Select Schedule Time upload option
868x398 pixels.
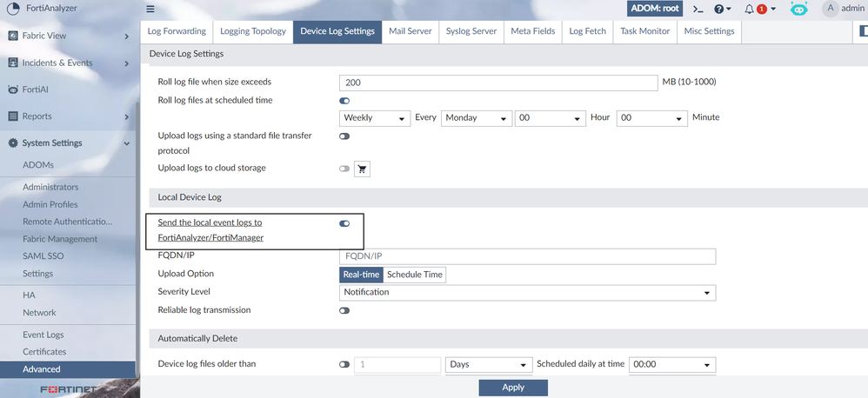[x=415, y=275]
